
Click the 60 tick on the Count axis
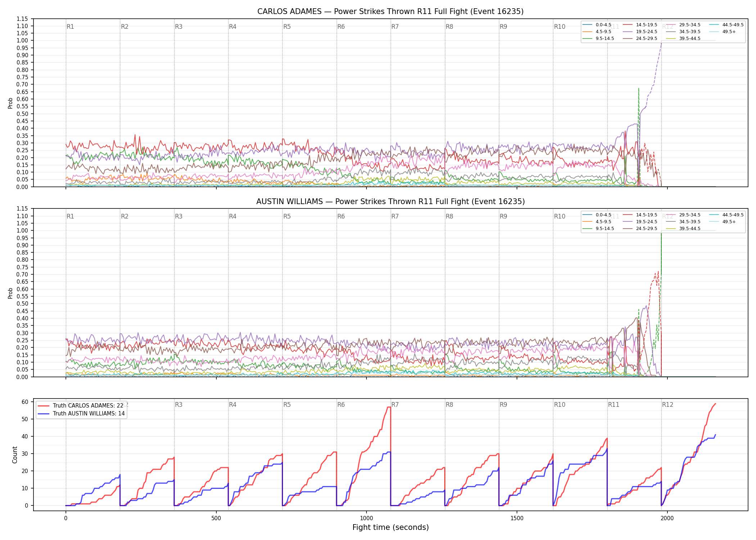pyautogui.click(x=25, y=402)
